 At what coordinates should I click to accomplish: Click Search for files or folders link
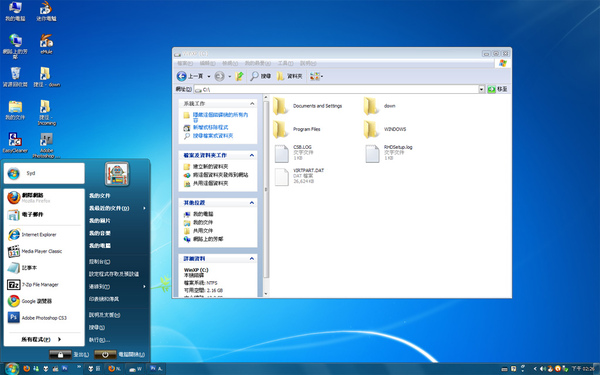213,136
